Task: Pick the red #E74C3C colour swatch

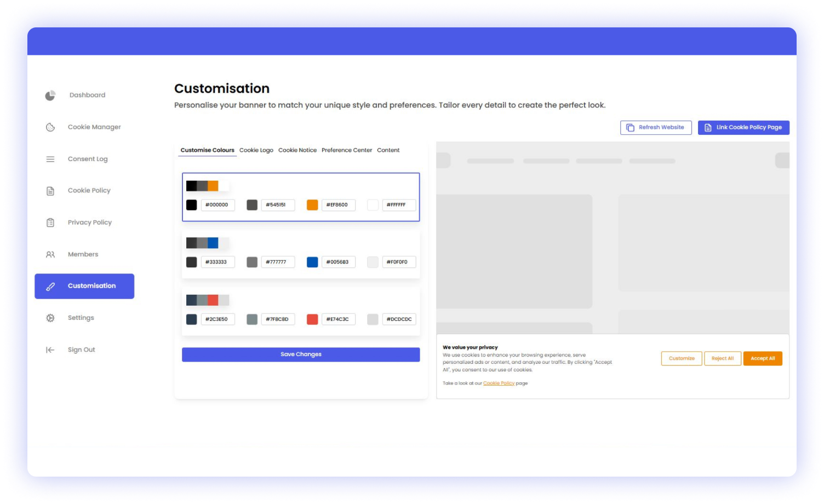Action: pyautogui.click(x=312, y=319)
